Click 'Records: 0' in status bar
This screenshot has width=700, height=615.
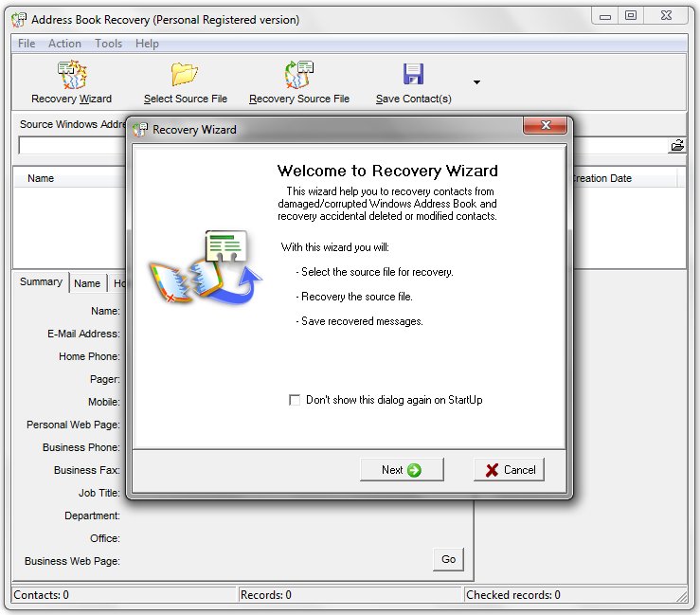[x=265, y=595]
